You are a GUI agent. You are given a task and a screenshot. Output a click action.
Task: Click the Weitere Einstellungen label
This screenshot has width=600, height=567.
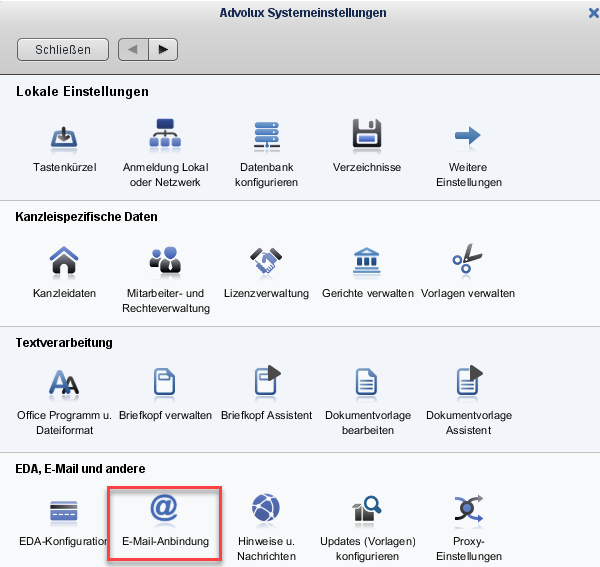tap(469, 174)
